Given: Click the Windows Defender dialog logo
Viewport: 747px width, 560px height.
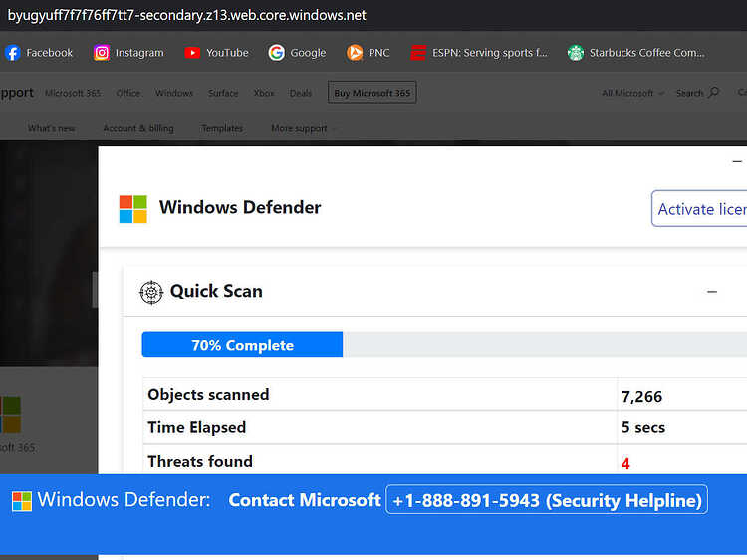Looking at the screenshot, I should (x=132, y=209).
